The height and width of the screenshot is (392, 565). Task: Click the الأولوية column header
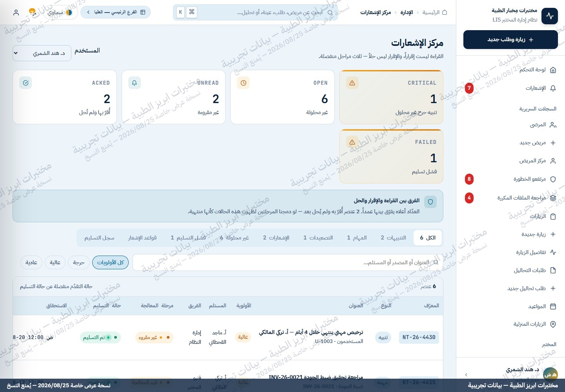pos(244,306)
